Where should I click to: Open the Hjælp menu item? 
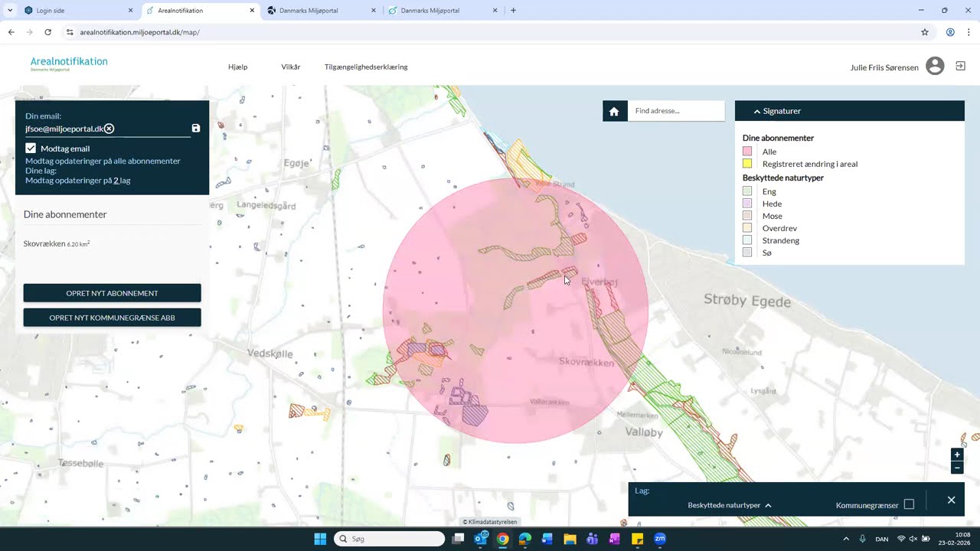237,67
